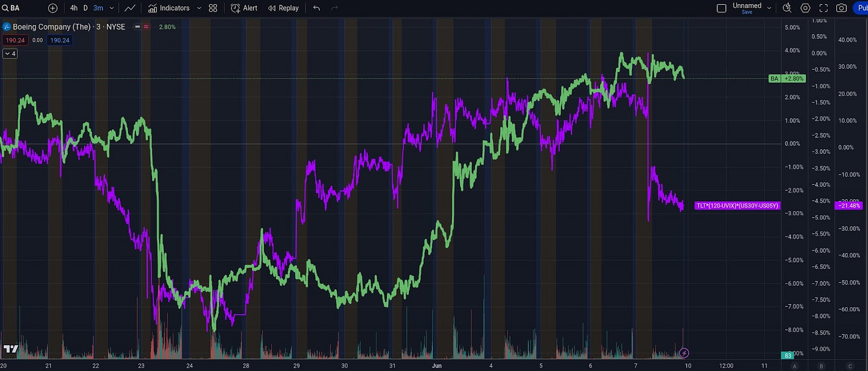Screen dimensions: 868x371
Task: Redo the chart action
Action: [334, 8]
